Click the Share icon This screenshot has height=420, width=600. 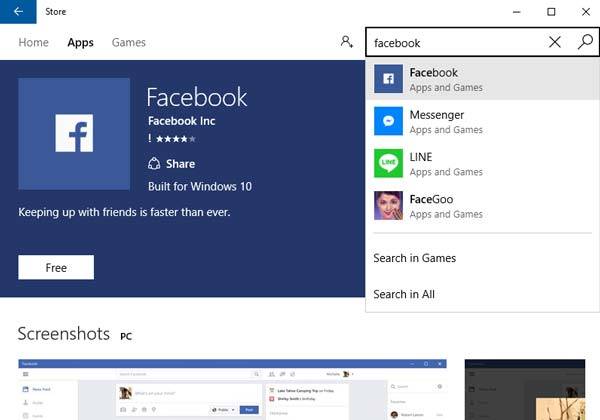(x=154, y=164)
